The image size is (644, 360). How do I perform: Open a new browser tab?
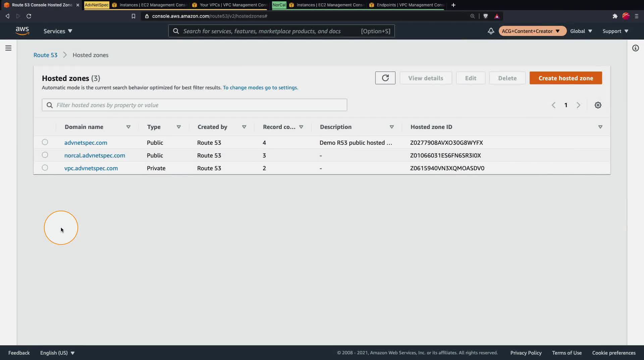(x=453, y=5)
